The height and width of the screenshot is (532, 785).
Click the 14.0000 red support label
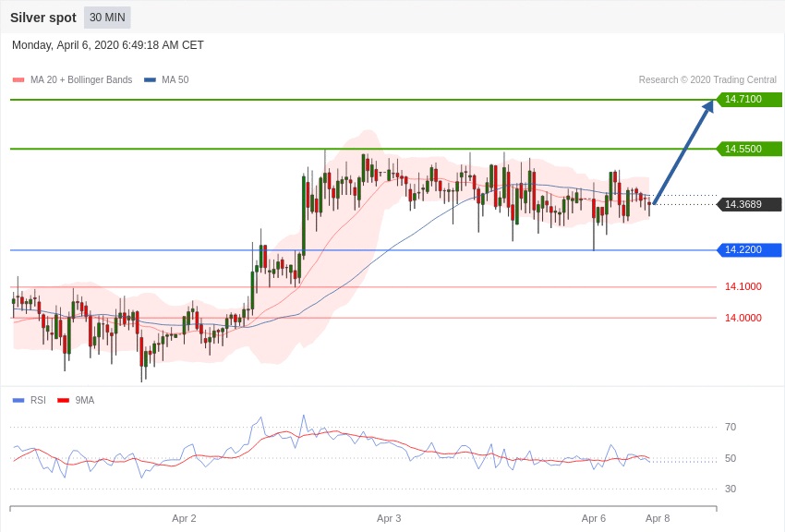743,318
